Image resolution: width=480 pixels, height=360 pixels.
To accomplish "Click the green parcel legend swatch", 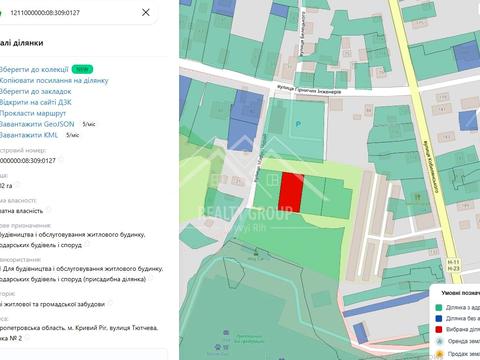I will pos(439,307).
